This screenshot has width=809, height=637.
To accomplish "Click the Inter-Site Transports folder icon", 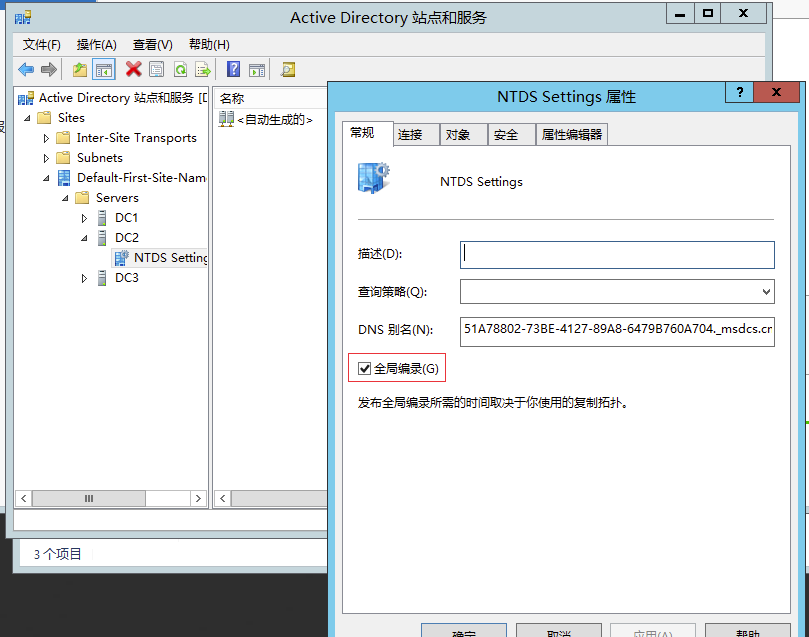I will [63, 138].
